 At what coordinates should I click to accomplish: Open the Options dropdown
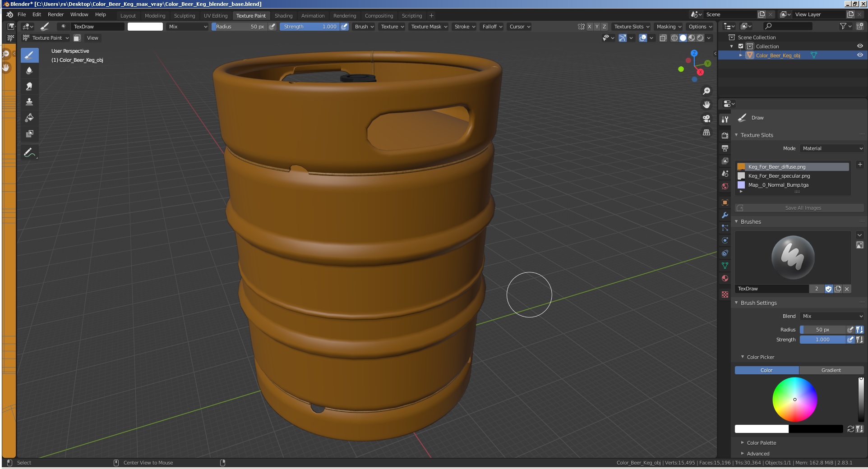[700, 27]
